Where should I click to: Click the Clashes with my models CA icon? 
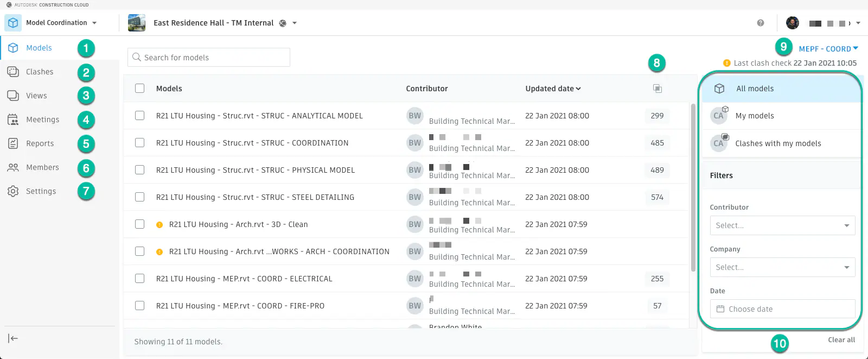coord(719,143)
